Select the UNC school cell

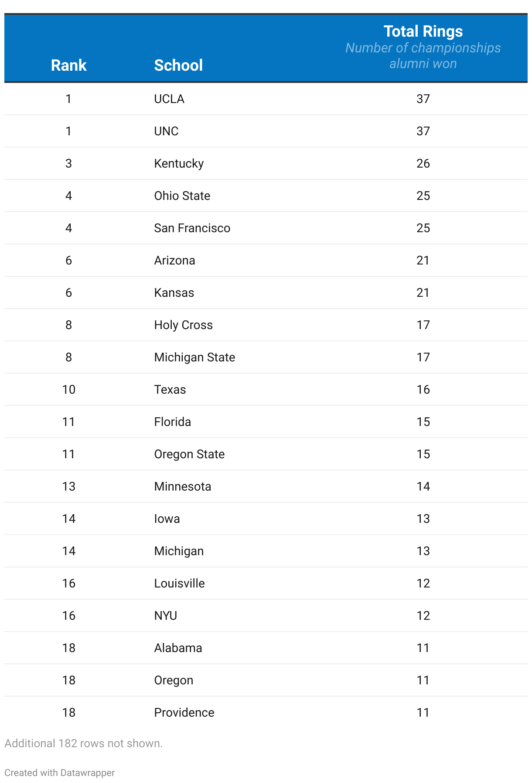166,131
